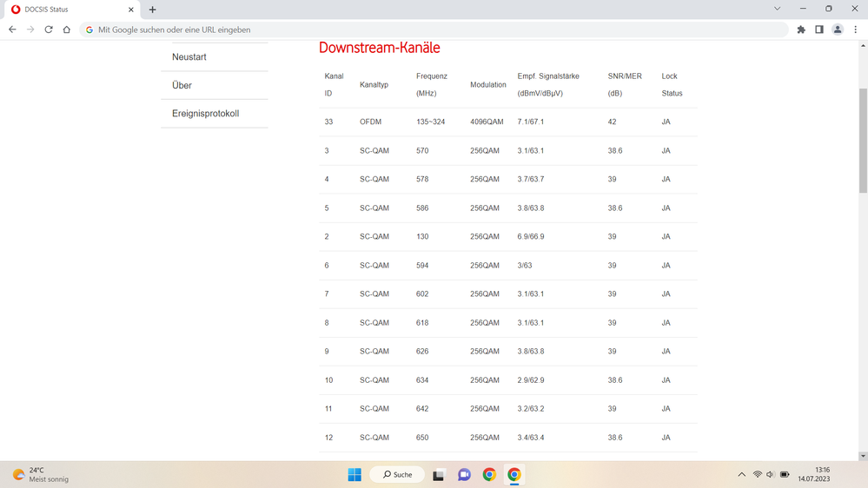Open a new browser tab

click(x=152, y=10)
